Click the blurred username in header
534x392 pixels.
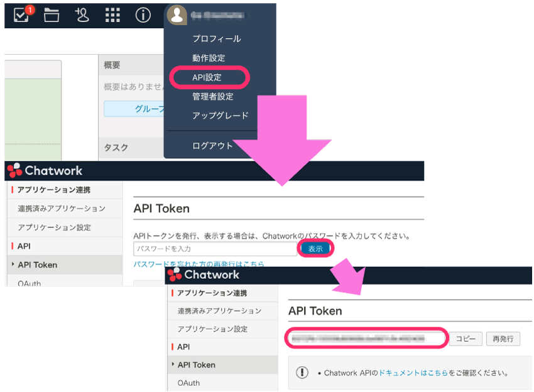click(217, 15)
